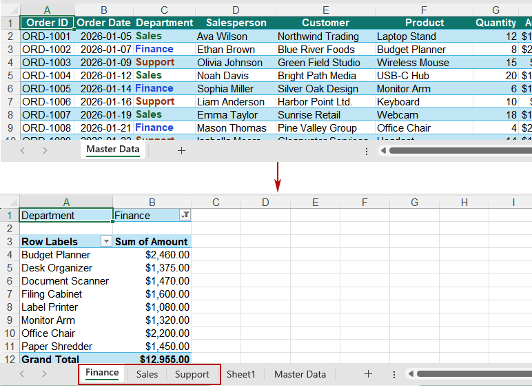Click grand total value $12,955.00
Image resolution: width=532 pixels, height=392 pixels.
point(152,358)
